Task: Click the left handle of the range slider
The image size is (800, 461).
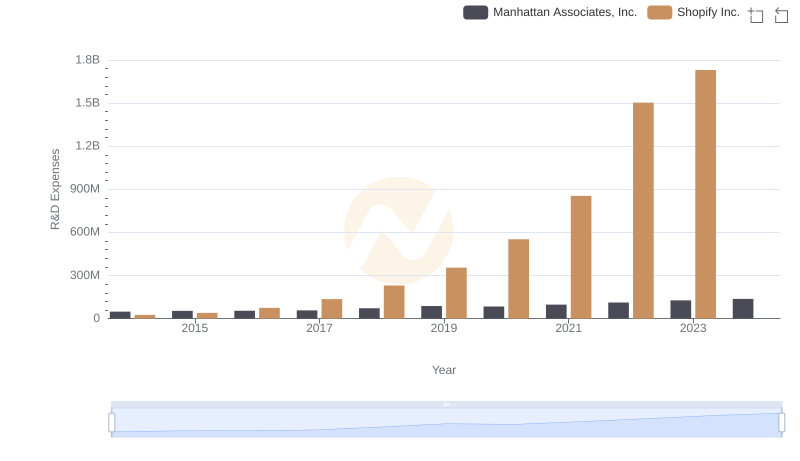Action: click(112, 423)
